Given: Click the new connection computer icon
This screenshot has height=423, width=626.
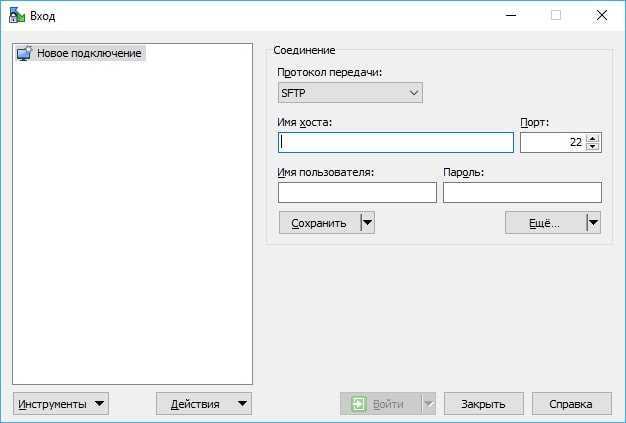Looking at the screenshot, I should pos(24,53).
